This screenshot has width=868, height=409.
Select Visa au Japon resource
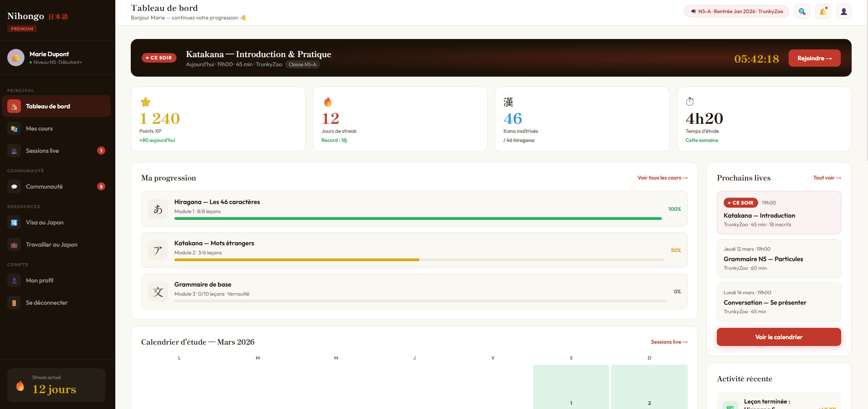point(56,223)
